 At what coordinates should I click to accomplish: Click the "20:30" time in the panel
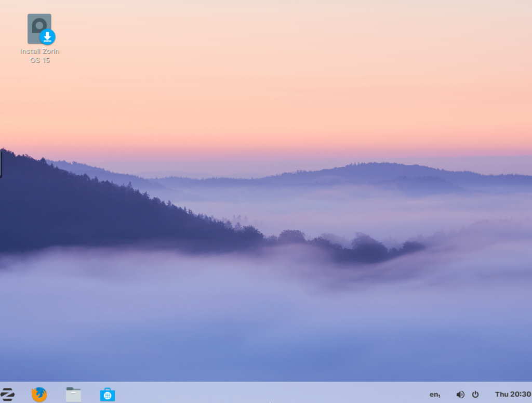520,394
